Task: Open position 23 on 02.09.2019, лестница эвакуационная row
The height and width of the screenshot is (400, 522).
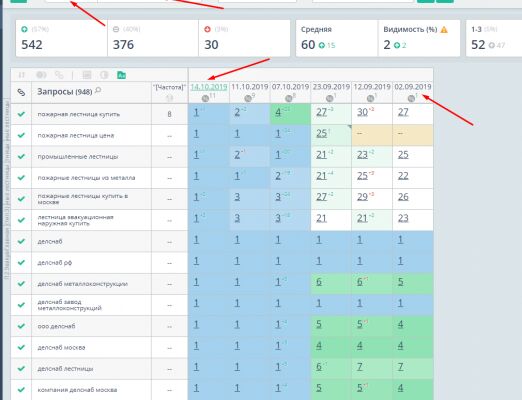Action: tap(403, 218)
